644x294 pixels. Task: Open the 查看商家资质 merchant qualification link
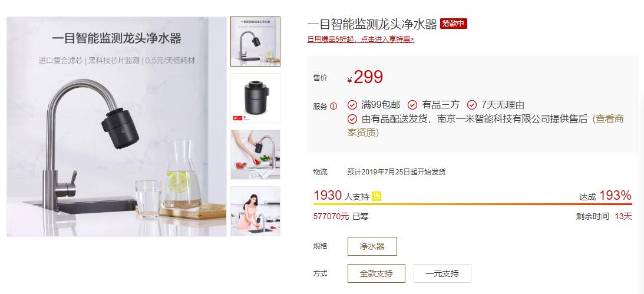pos(486,125)
